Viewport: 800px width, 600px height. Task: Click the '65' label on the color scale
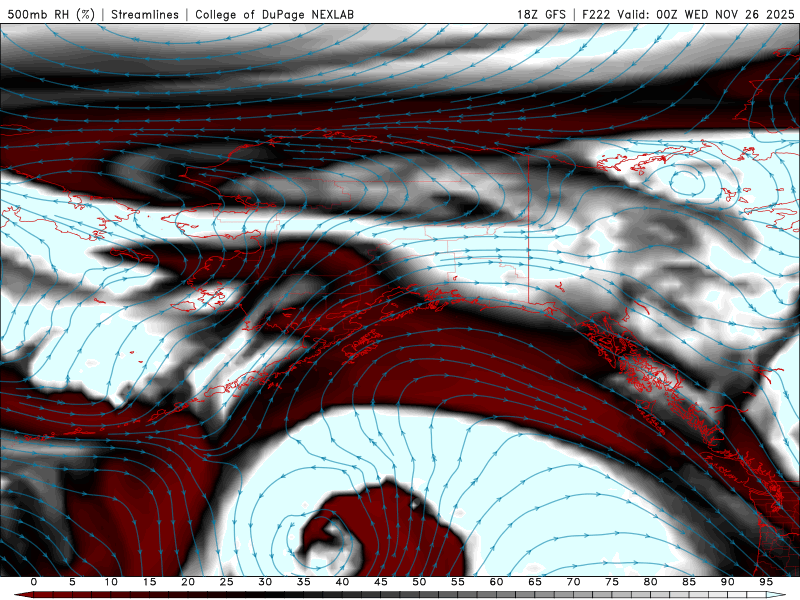tap(535, 582)
